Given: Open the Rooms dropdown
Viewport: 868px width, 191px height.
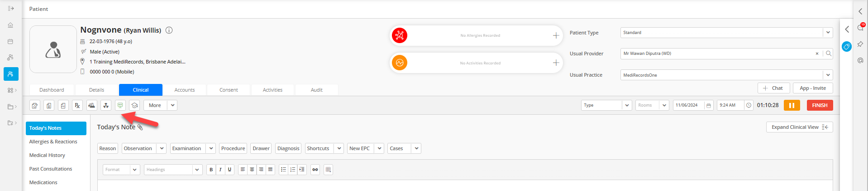Looking at the screenshot, I should coord(652,105).
